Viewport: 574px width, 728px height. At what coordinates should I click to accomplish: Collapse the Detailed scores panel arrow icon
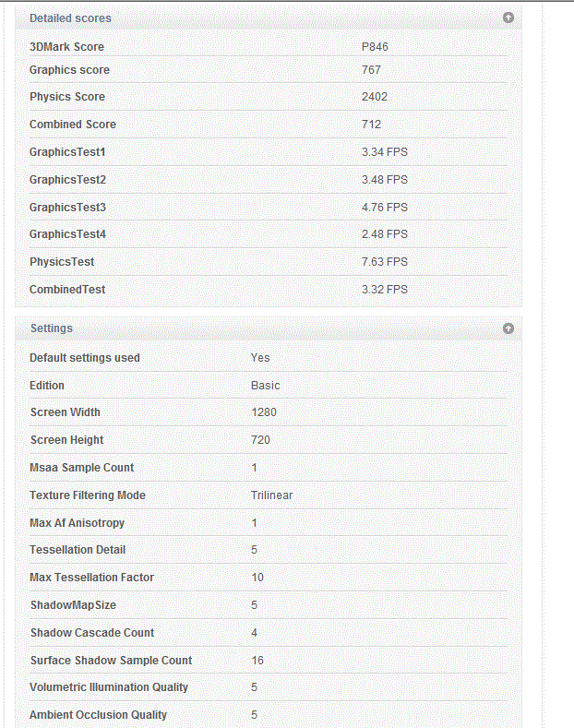[x=508, y=18]
